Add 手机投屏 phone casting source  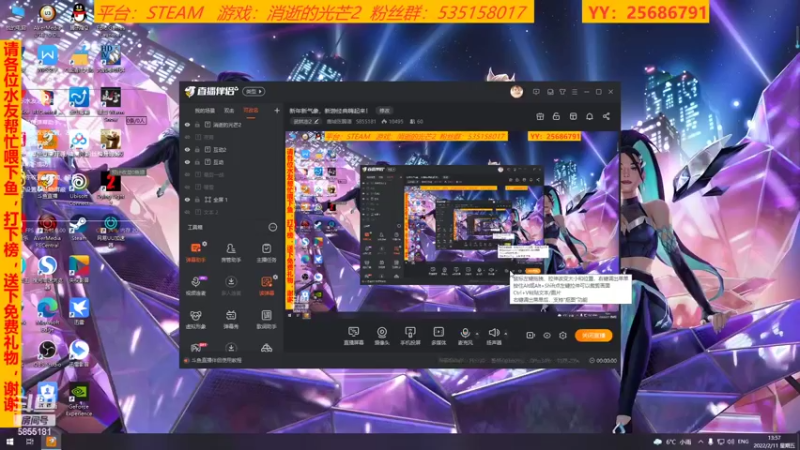(410, 336)
